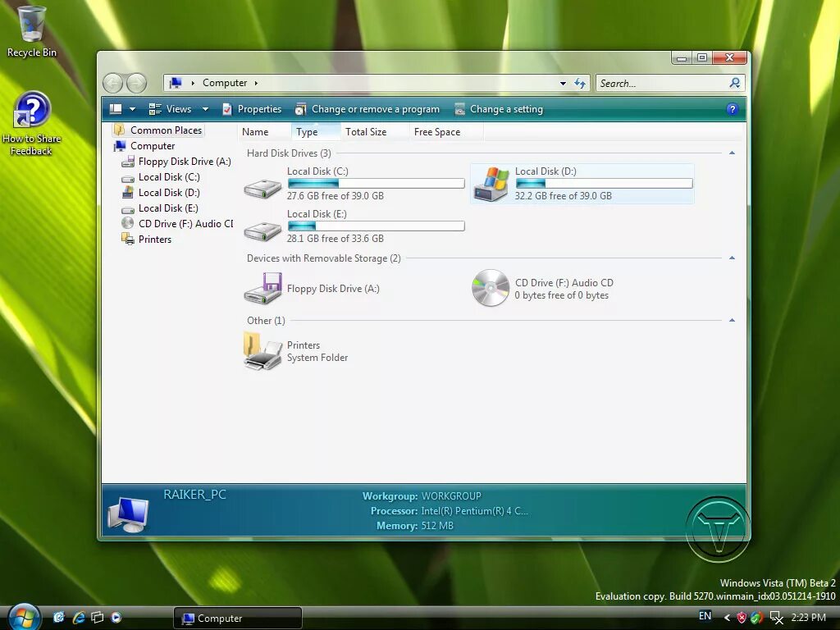Viewport: 840px width, 630px height.
Task: Select Printers in the navigation tree
Action: click(147, 239)
